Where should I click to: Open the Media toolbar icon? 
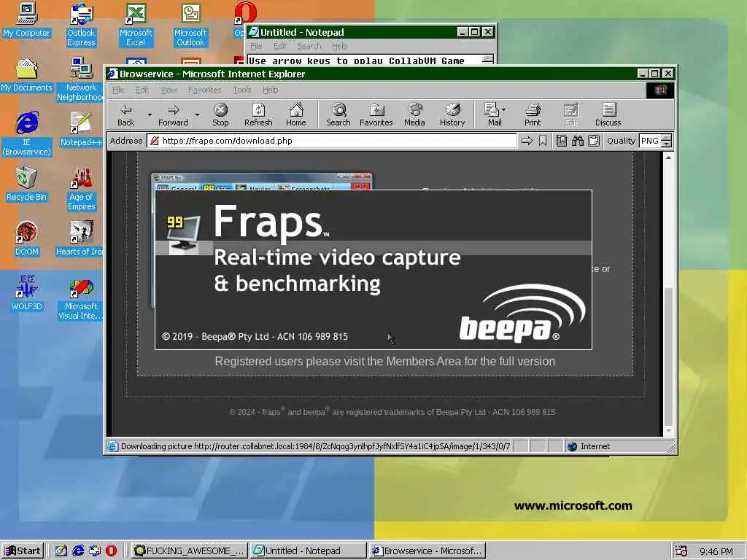pyautogui.click(x=414, y=115)
